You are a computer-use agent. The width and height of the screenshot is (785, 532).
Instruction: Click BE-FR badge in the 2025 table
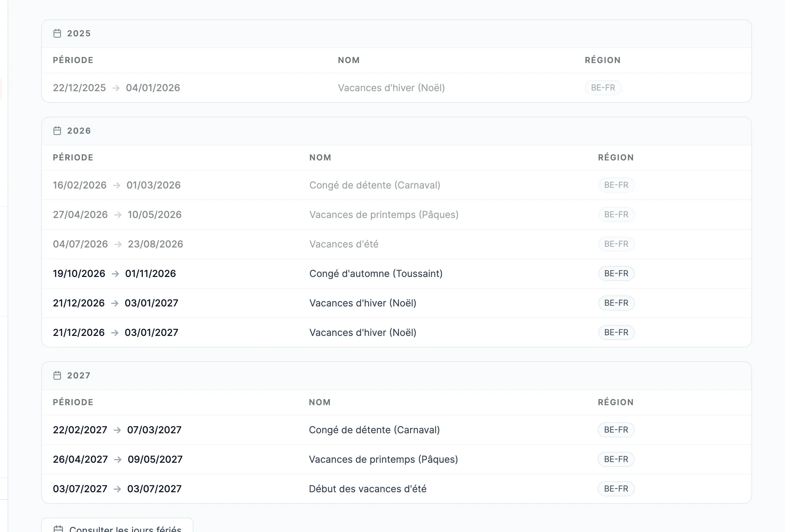[x=603, y=88]
